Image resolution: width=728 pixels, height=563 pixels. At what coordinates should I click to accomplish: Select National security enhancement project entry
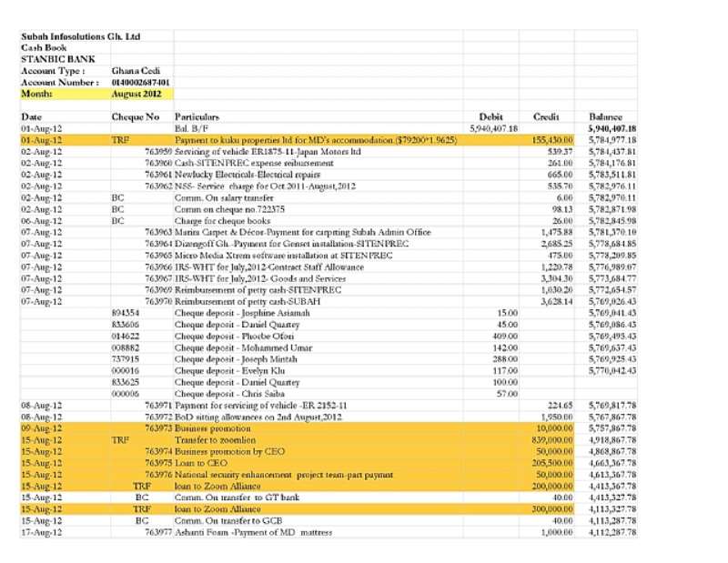[284, 475]
